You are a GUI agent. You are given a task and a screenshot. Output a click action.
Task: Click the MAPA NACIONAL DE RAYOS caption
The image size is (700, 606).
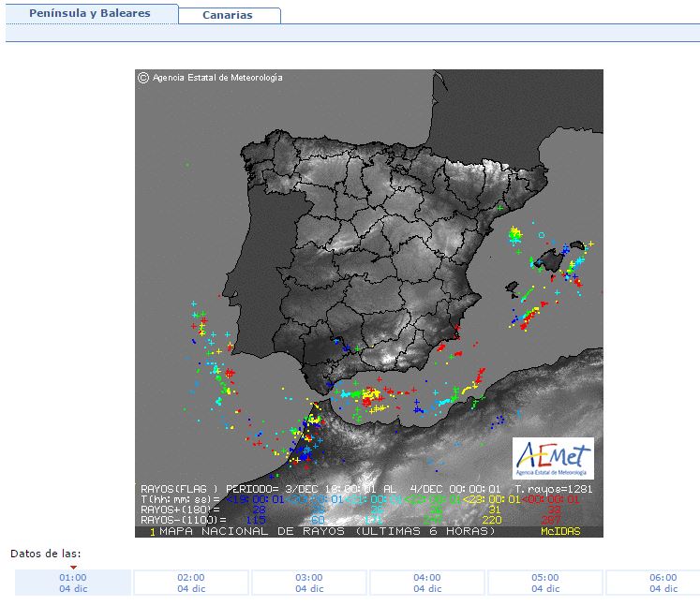(326, 531)
